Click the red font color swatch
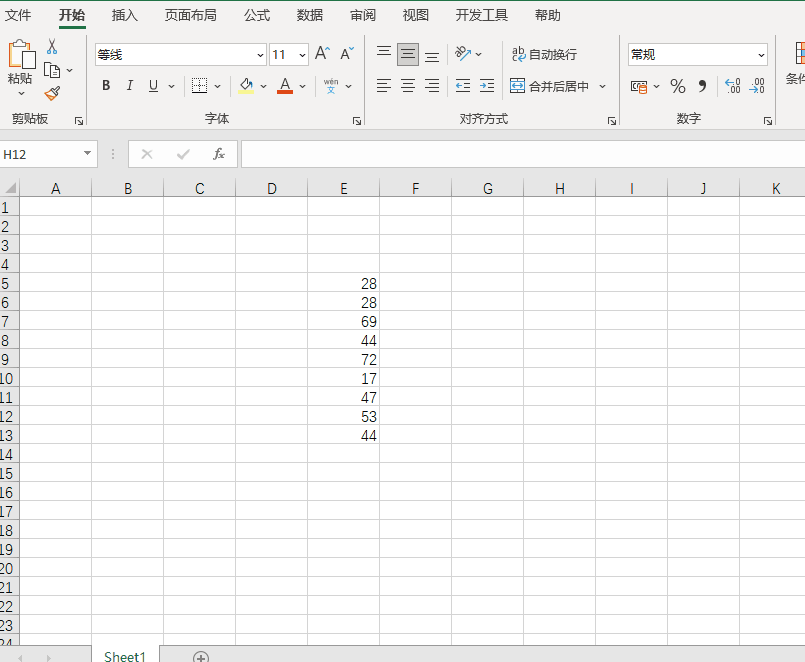 (285, 92)
